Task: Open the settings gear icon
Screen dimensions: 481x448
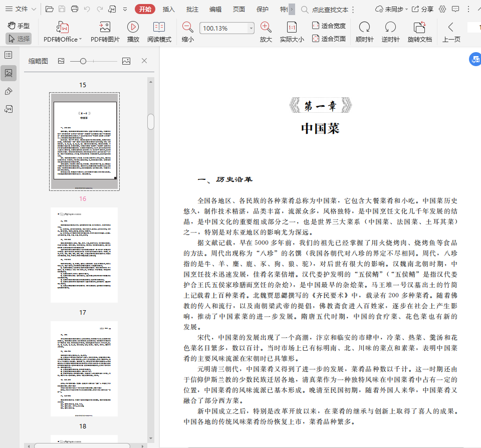Action: pos(442,9)
